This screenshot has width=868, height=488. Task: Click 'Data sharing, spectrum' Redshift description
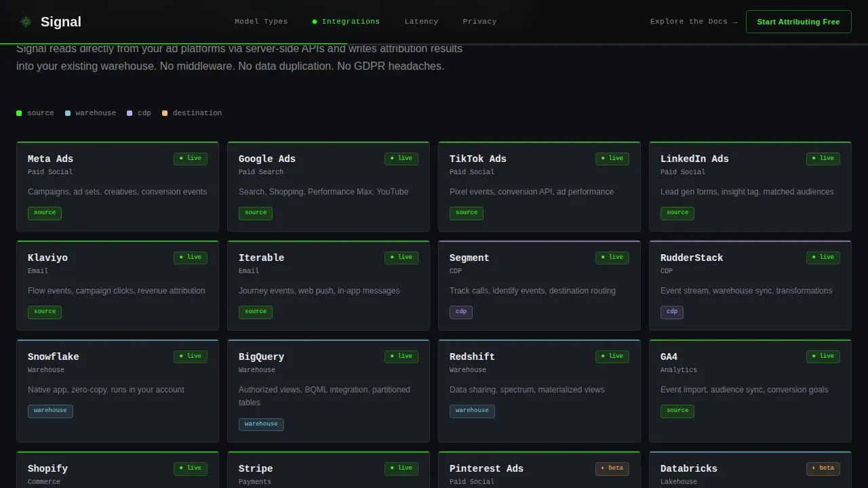(527, 390)
